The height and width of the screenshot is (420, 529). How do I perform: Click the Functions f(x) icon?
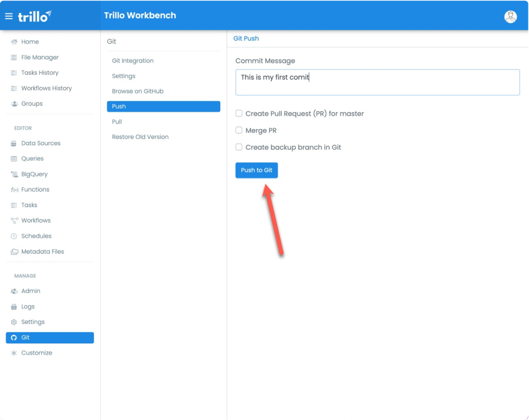[14, 190]
